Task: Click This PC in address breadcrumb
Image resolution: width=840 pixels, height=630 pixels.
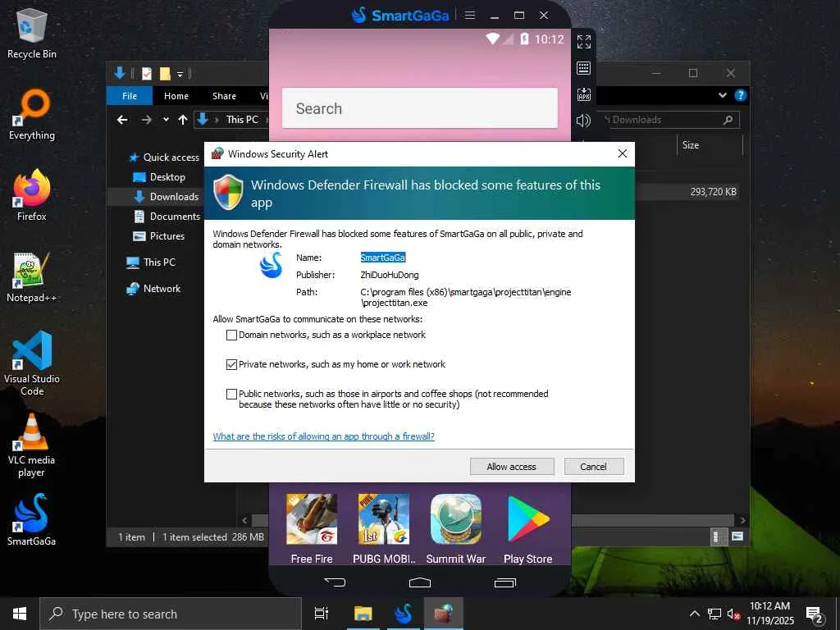Action: pyautogui.click(x=242, y=120)
